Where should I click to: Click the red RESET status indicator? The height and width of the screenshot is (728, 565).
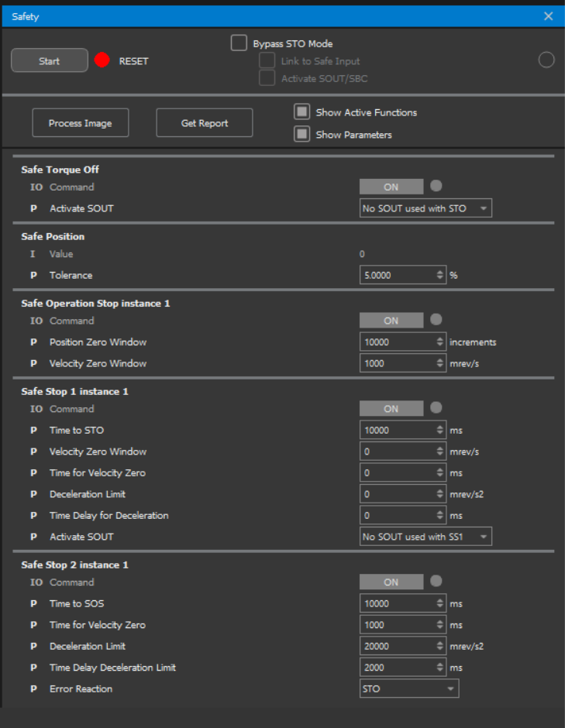(x=102, y=60)
